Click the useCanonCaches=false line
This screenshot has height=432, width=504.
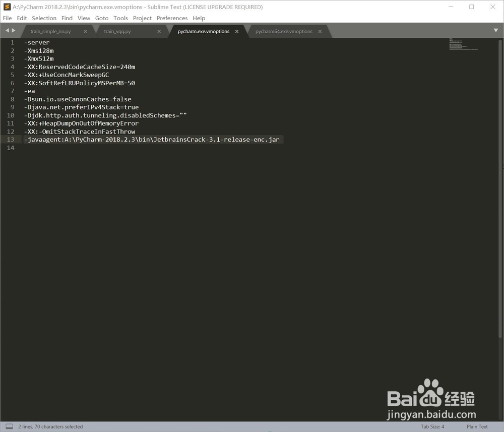pyautogui.click(x=78, y=99)
